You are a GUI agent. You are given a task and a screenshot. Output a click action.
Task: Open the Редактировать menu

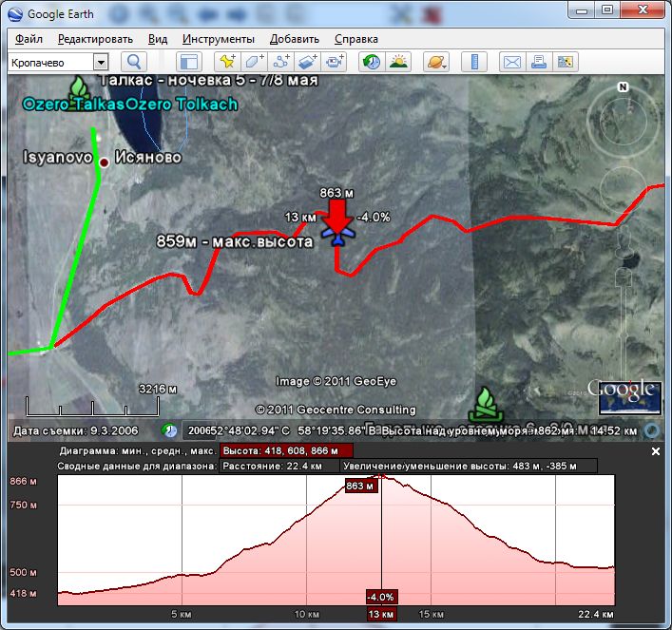[95, 39]
